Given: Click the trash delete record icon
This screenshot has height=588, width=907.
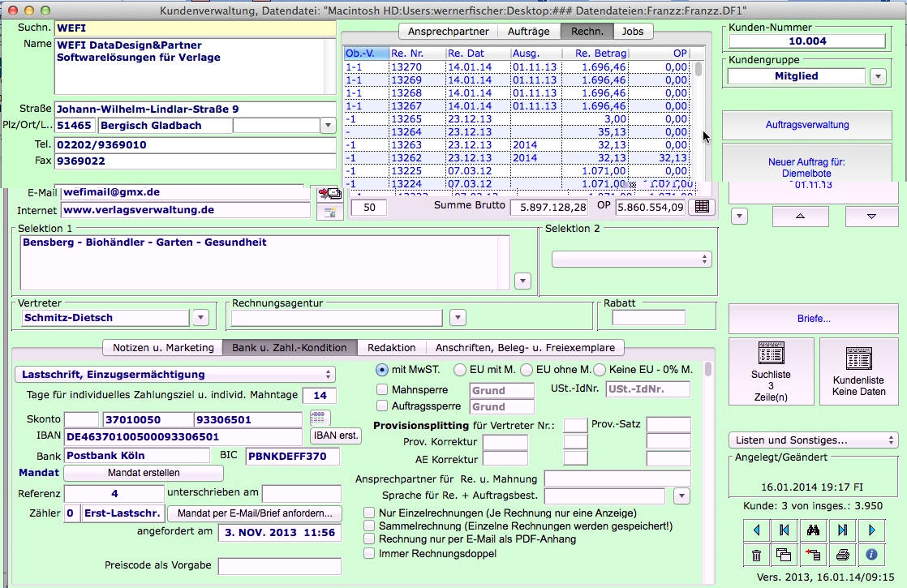Looking at the screenshot, I should pyautogui.click(x=756, y=556).
